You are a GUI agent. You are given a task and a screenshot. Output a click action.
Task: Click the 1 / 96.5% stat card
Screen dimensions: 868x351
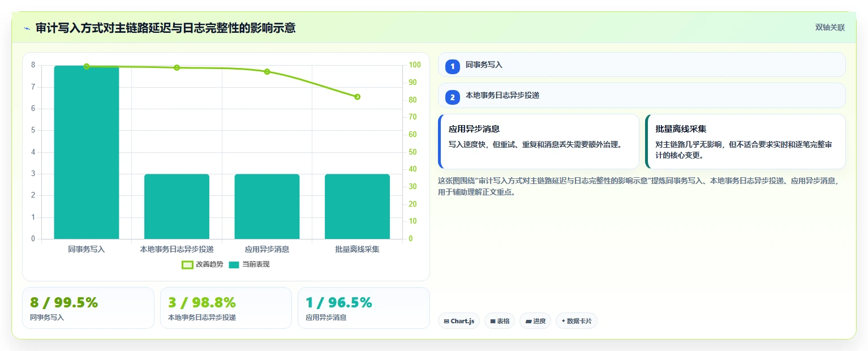coord(364,308)
